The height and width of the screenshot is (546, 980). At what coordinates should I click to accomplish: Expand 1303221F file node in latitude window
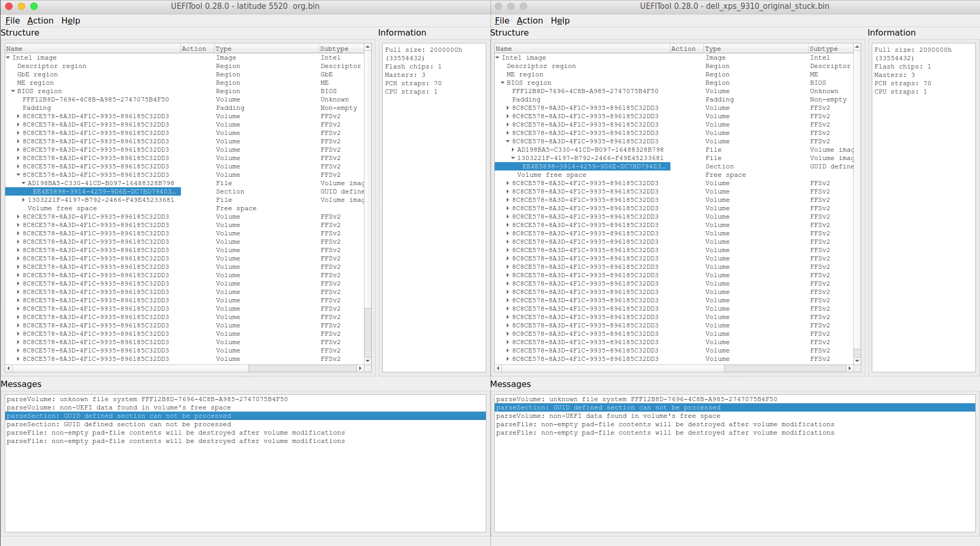coord(24,200)
